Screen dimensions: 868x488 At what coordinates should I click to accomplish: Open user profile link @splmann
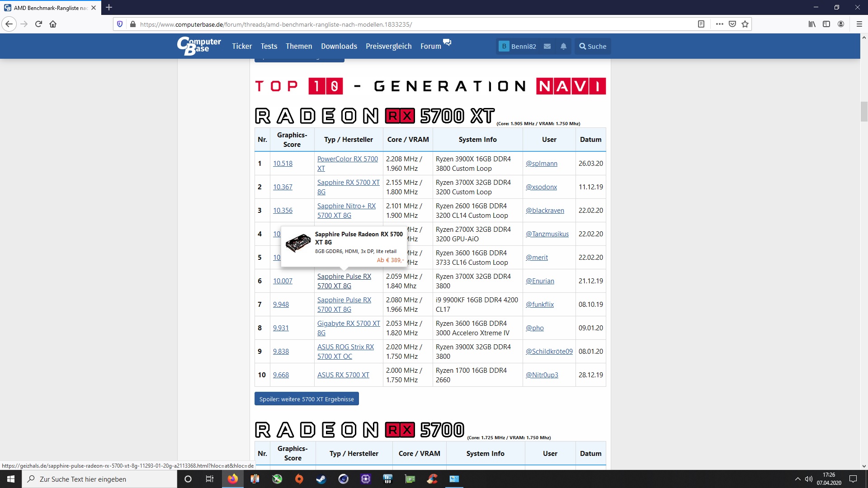541,164
